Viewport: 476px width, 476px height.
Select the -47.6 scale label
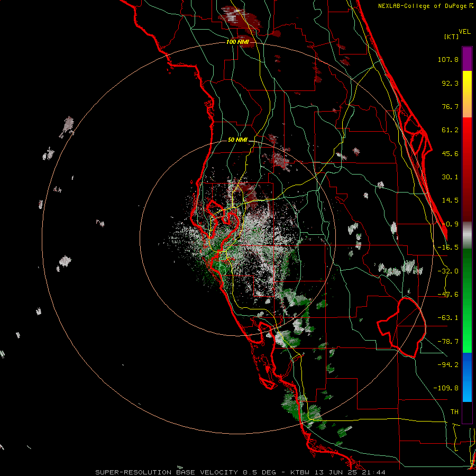(448, 295)
